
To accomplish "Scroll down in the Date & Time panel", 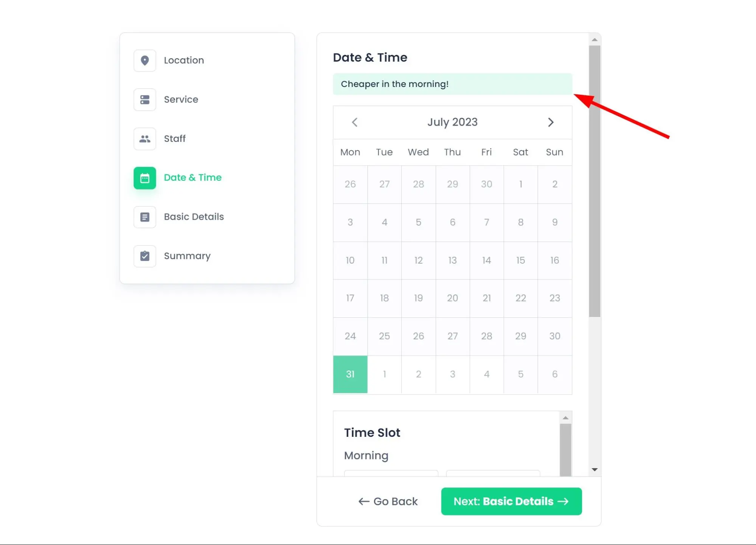I will pos(595,469).
